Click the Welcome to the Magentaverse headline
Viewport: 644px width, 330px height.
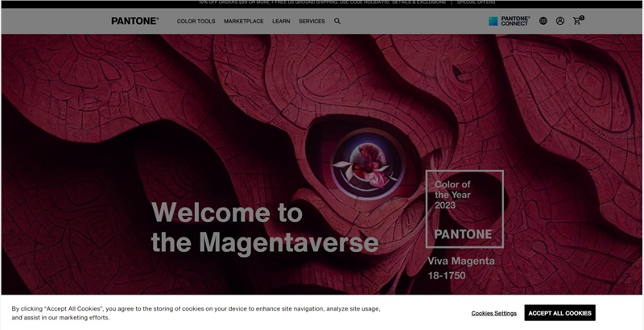click(x=265, y=228)
